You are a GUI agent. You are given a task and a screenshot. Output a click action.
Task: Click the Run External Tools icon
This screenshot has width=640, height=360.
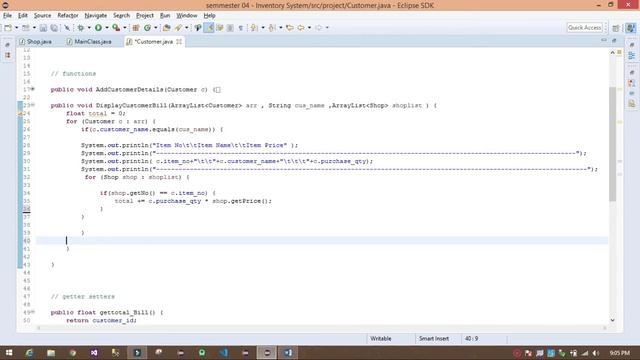(x=116, y=28)
